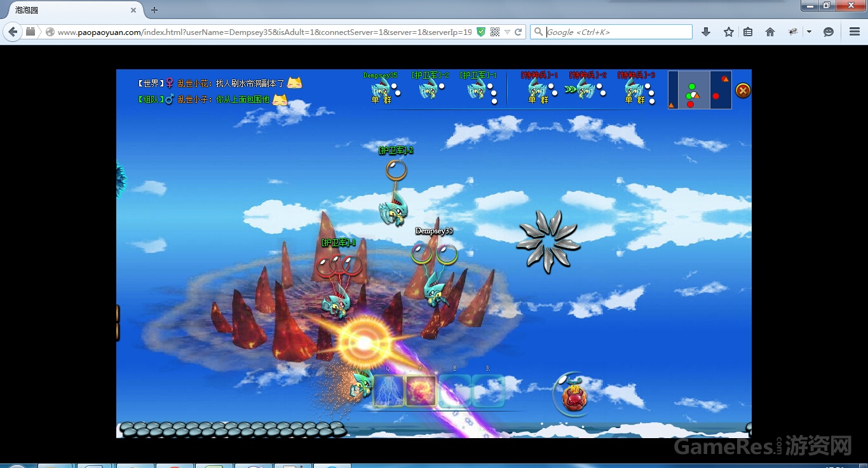Image resolution: width=868 pixels, height=468 pixels.
Task: Click the green security shield in address bar
Action: point(481,32)
